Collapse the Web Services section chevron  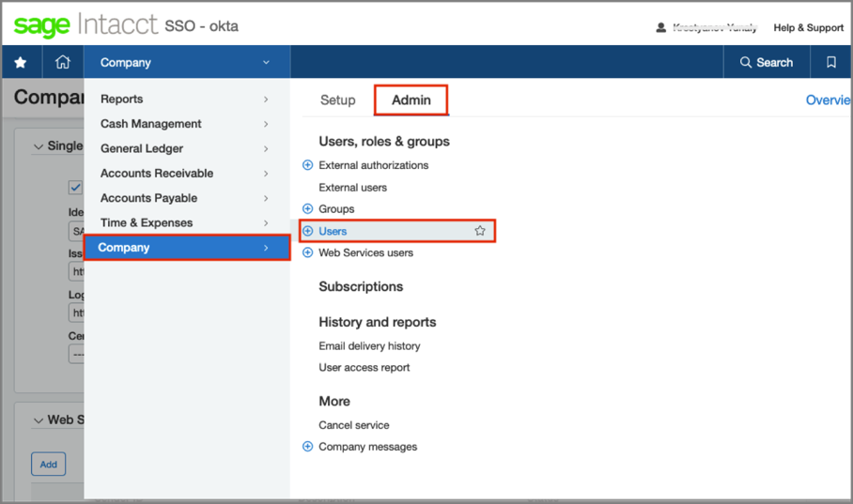[x=39, y=420]
